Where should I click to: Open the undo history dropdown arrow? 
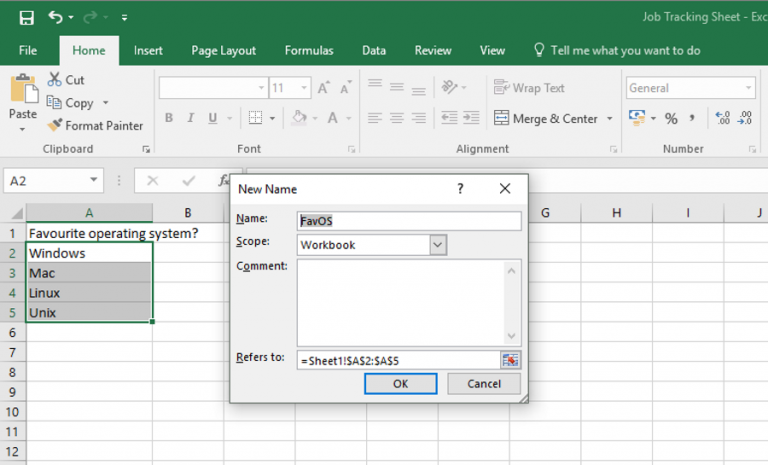pos(71,18)
